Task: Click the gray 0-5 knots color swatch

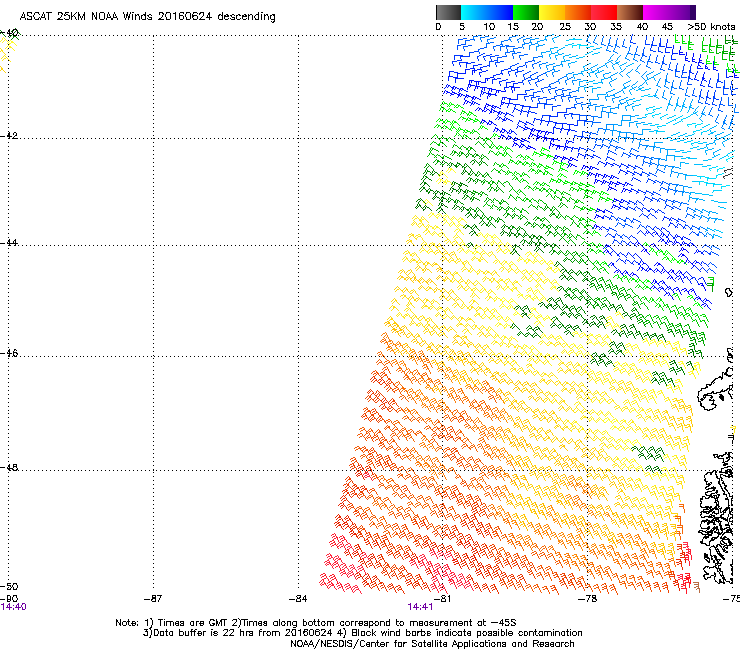Action: point(448,12)
